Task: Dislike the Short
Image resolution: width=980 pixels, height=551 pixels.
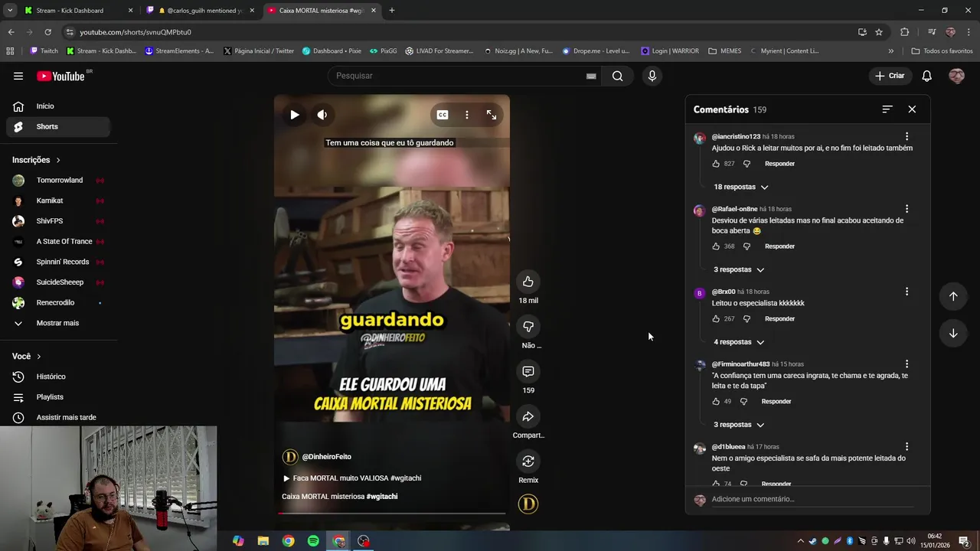Action: pyautogui.click(x=528, y=327)
